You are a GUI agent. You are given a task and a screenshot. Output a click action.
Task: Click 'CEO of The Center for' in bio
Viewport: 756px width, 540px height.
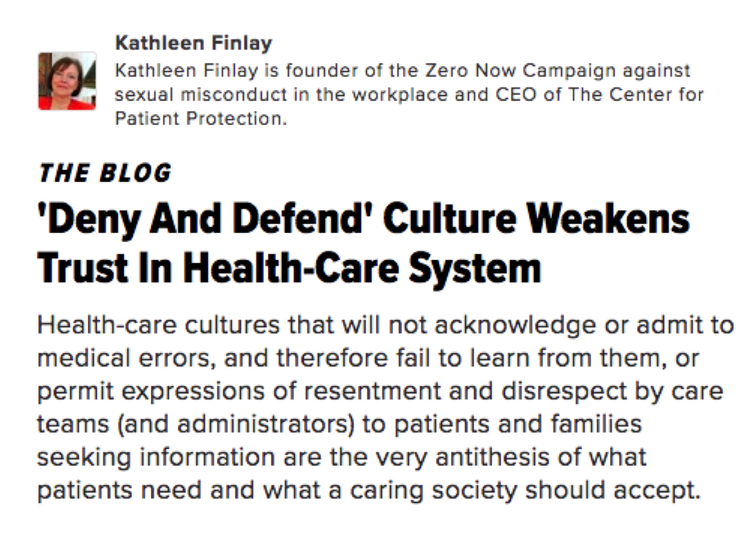coord(599,95)
